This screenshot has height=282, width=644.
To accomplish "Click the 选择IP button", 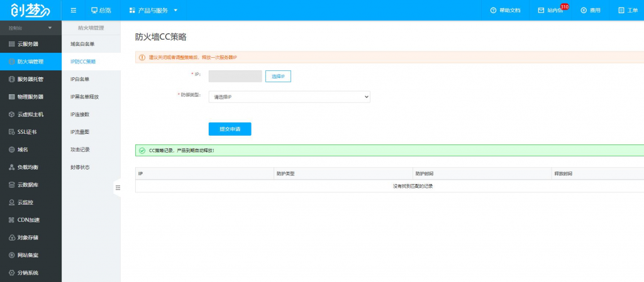I will tap(278, 76).
